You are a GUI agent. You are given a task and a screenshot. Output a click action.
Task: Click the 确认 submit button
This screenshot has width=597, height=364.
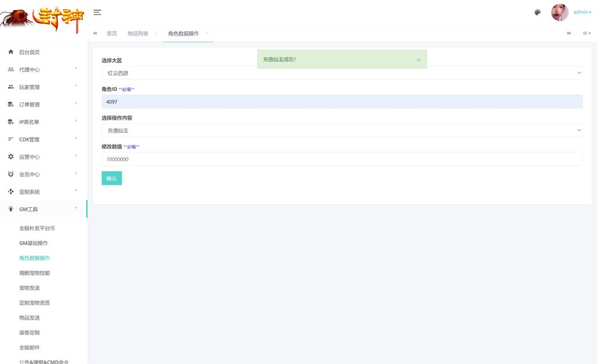(x=111, y=178)
